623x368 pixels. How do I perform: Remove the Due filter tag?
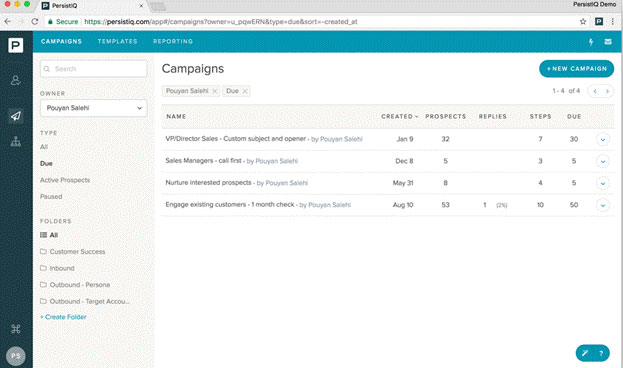coord(245,91)
